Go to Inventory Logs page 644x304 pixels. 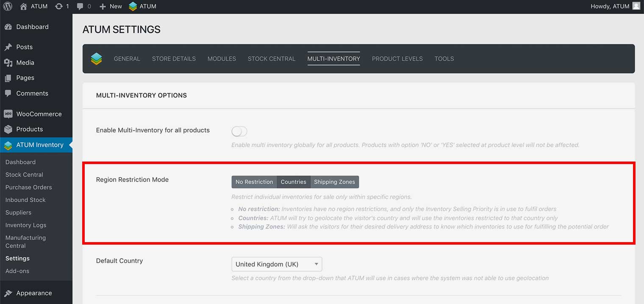pyautogui.click(x=26, y=225)
